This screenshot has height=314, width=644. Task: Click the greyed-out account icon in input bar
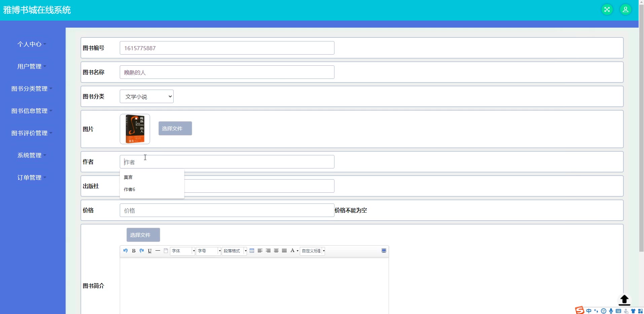coord(626,311)
